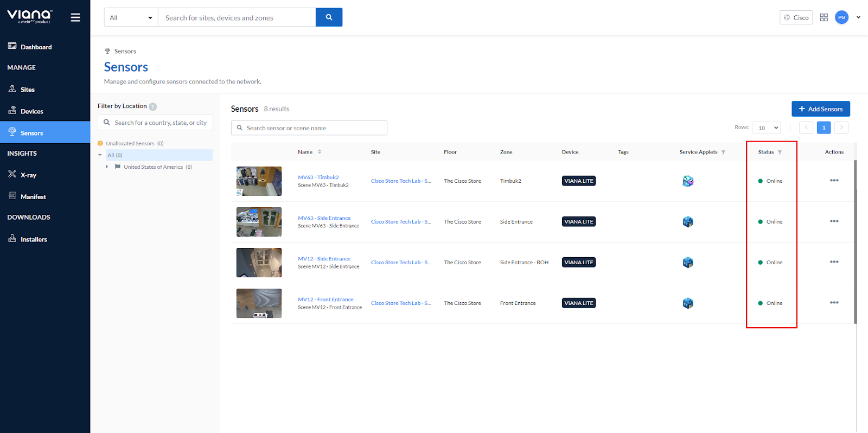Open actions menu for MV12 - Front Entrance
Image resolution: width=868 pixels, height=433 pixels.
(834, 303)
